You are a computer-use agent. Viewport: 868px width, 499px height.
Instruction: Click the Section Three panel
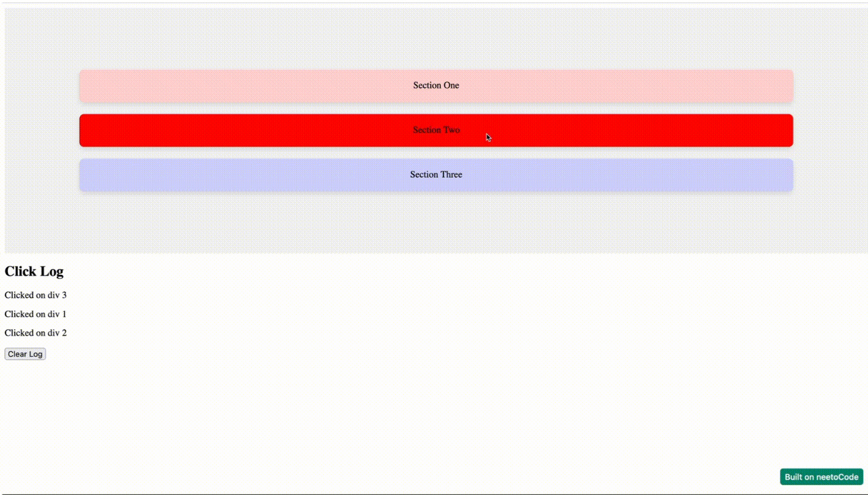(436, 175)
